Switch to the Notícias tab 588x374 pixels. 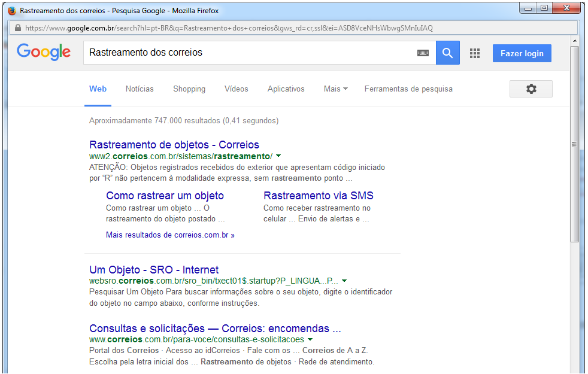(x=140, y=89)
